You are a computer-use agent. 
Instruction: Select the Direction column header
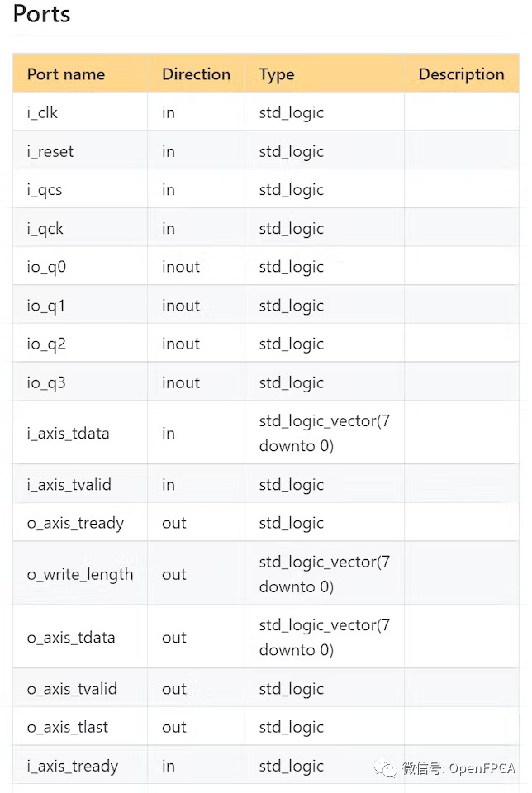[x=197, y=74]
